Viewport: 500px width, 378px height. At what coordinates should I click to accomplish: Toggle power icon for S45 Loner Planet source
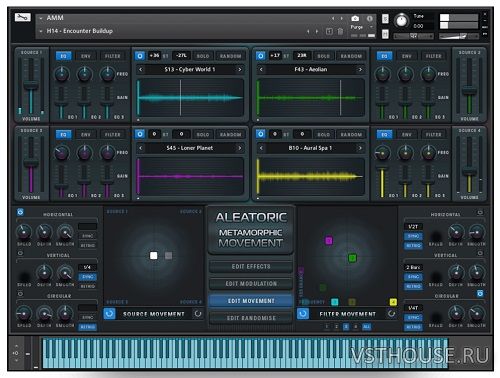140,134
